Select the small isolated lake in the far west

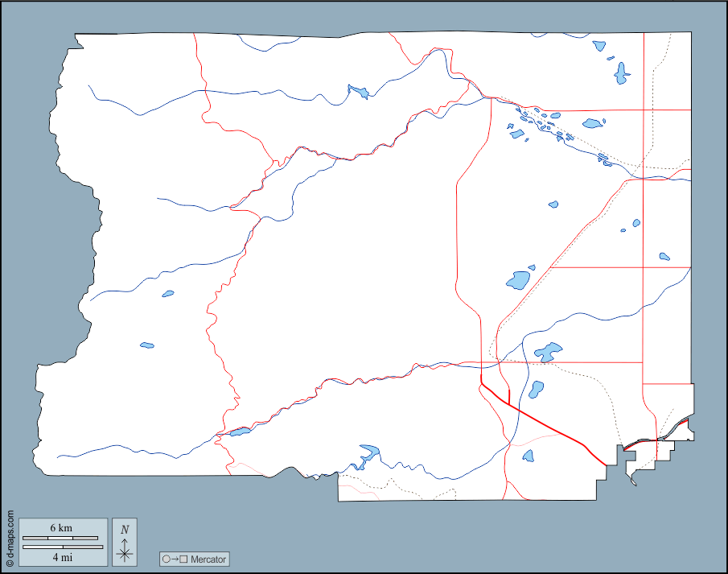click(x=146, y=345)
